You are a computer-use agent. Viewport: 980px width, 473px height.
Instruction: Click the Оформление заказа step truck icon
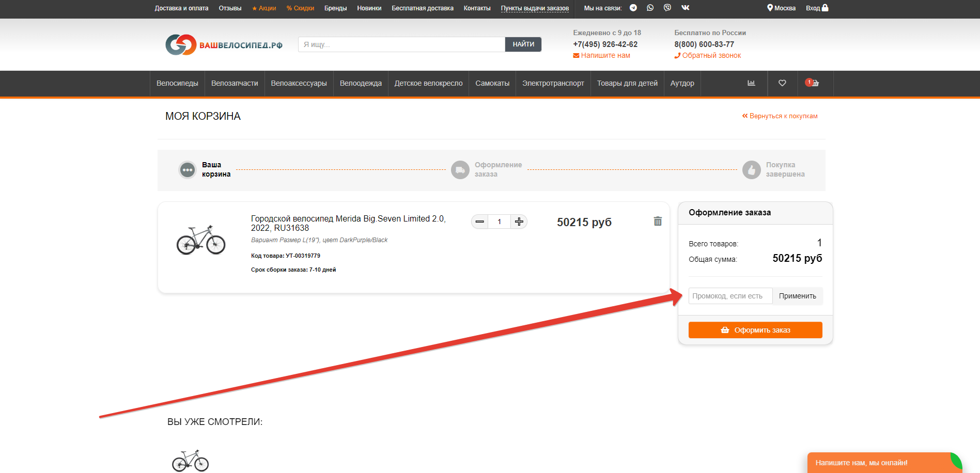tap(460, 169)
